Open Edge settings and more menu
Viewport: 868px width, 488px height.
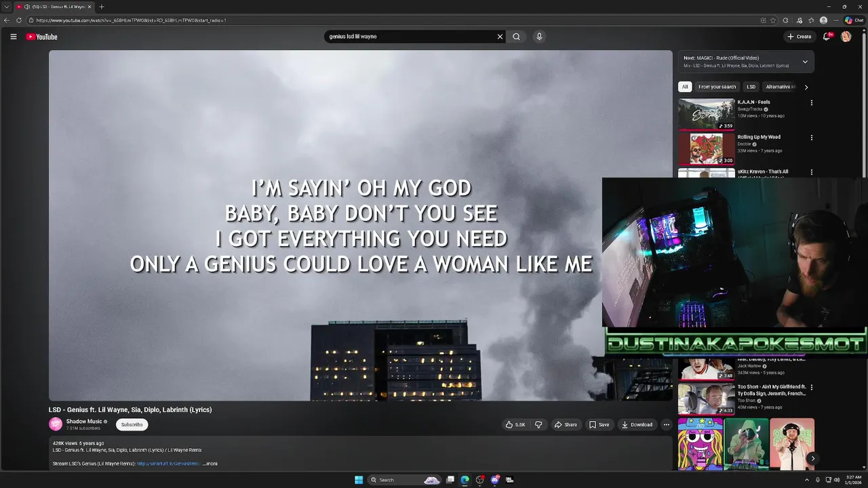(835, 20)
